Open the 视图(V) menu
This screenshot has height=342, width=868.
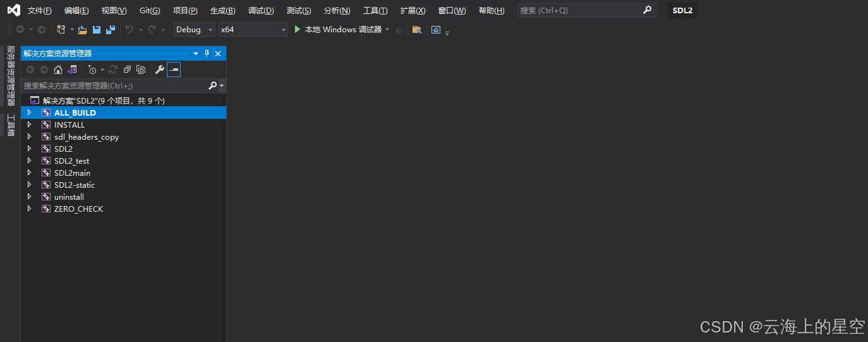click(x=114, y=11)
